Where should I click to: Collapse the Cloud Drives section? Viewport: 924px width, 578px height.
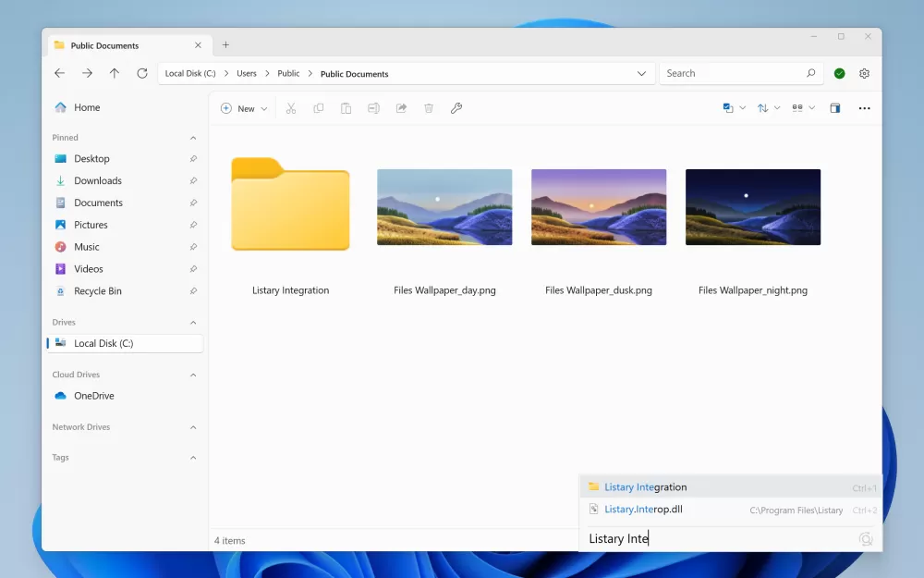click(x=193, y=375)
